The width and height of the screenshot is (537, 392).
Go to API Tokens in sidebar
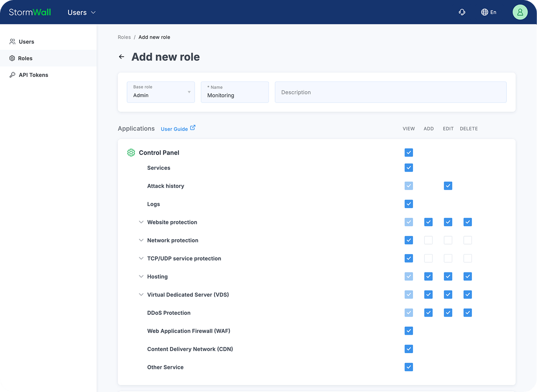click(x=48, y=75)
